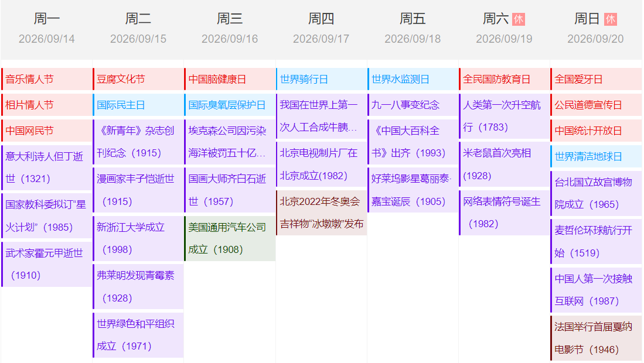Open the 中国网民节 entry
This screenshot has height=363, width=644.
coord(47,131)
